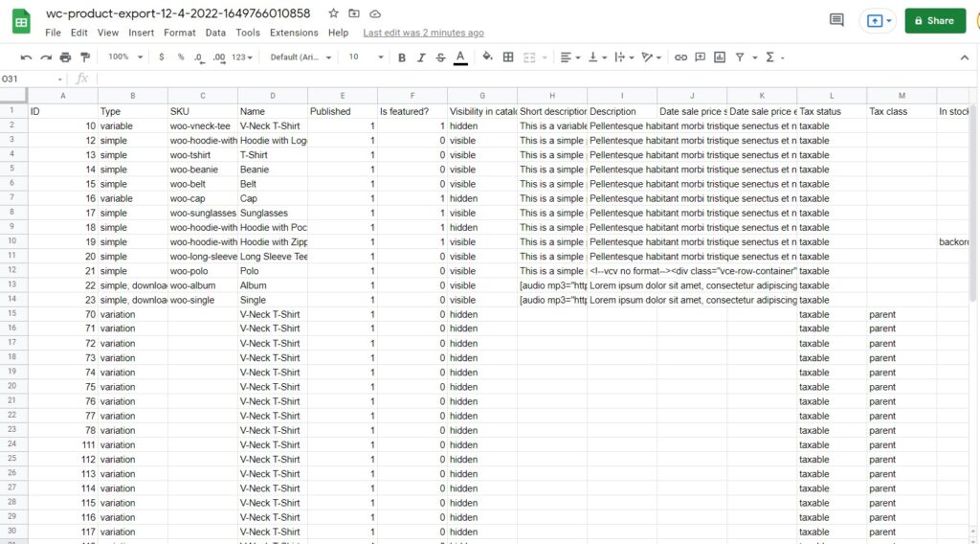Select the Paint format tool
Screen dimensions: 980x544
[85, 57]
